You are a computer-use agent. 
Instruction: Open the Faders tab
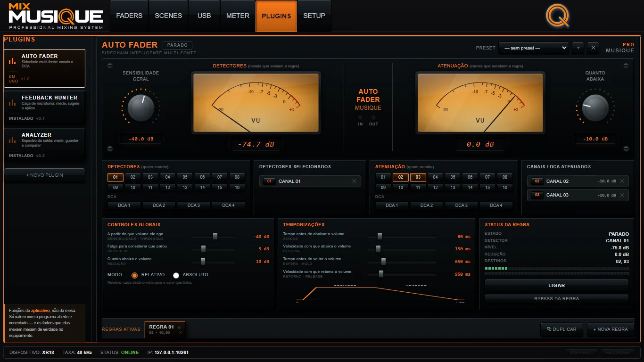(x=129, y=16)
